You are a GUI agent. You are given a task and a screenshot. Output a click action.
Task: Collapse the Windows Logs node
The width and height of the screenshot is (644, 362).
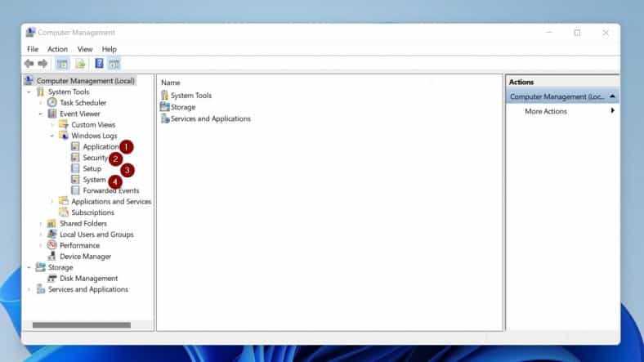52,136
